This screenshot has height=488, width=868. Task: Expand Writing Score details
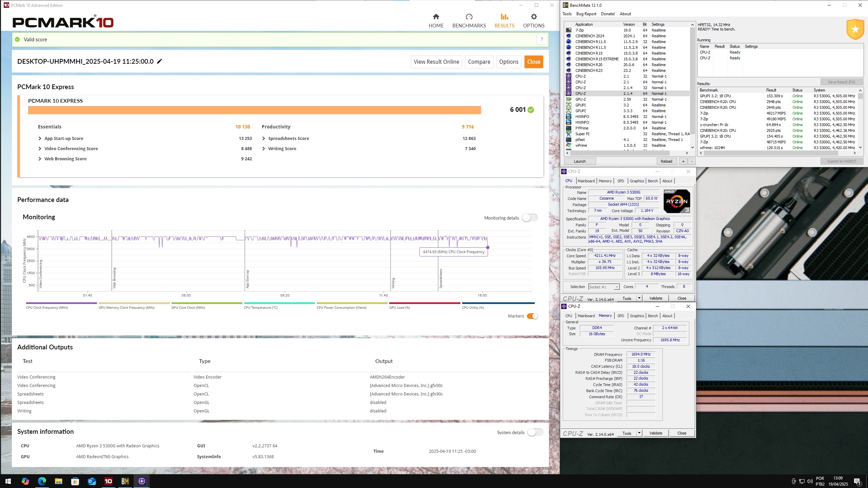pos(264,149)
